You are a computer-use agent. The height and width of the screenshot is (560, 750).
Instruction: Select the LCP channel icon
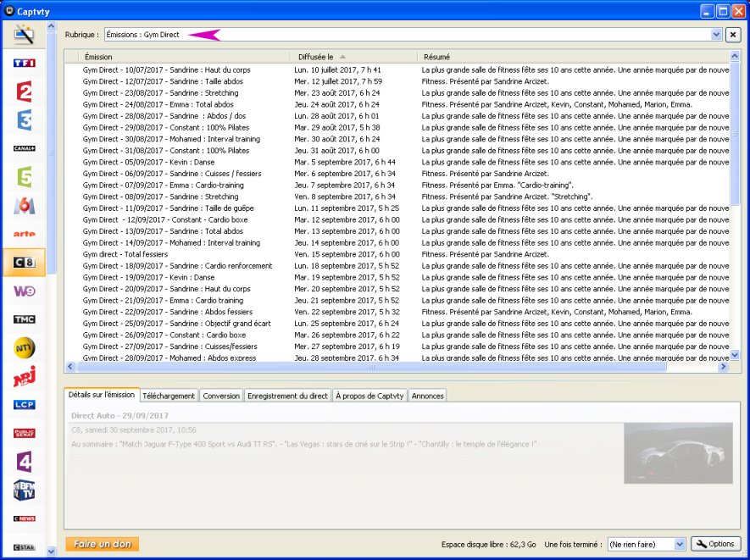tap(24, 405)
